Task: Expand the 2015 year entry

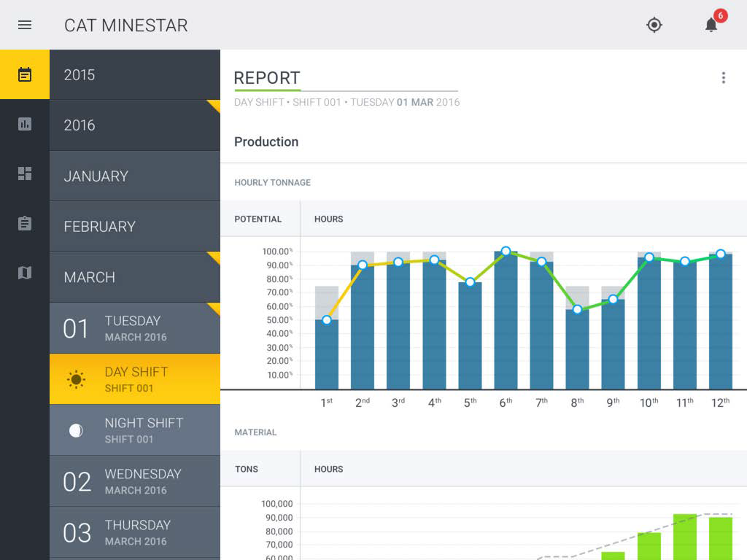Action: (134, 74)
